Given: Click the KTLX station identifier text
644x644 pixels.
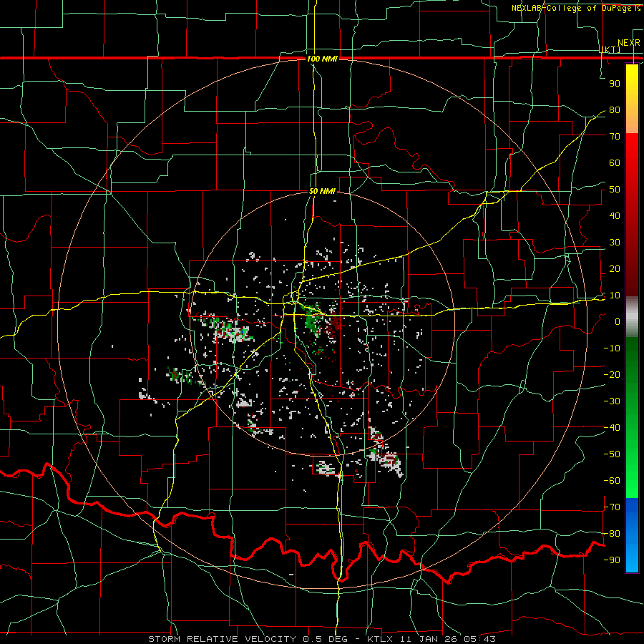Looking at the screenshot, I should [380, 639].
